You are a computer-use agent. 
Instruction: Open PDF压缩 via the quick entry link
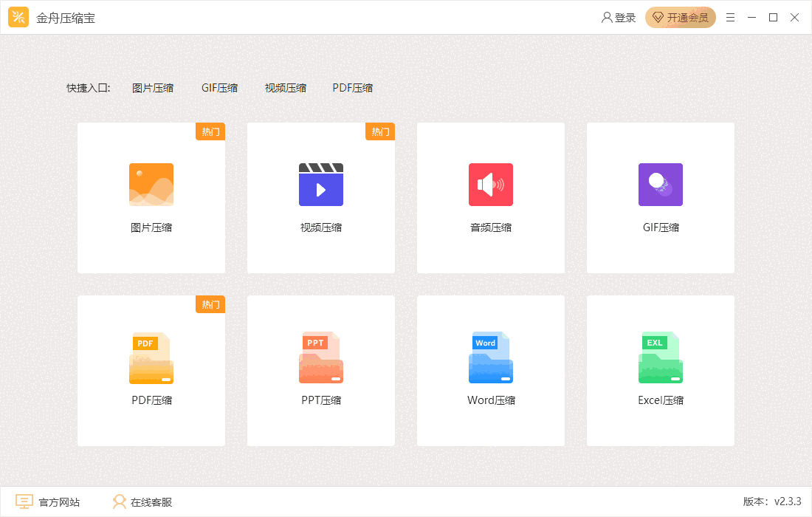(x=353, y=87)
